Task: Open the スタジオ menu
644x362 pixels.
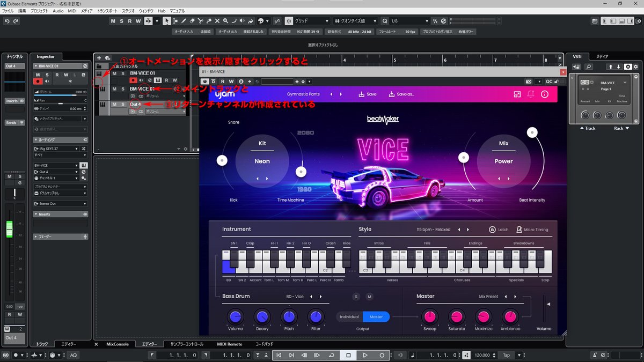Action: point(127,10)
